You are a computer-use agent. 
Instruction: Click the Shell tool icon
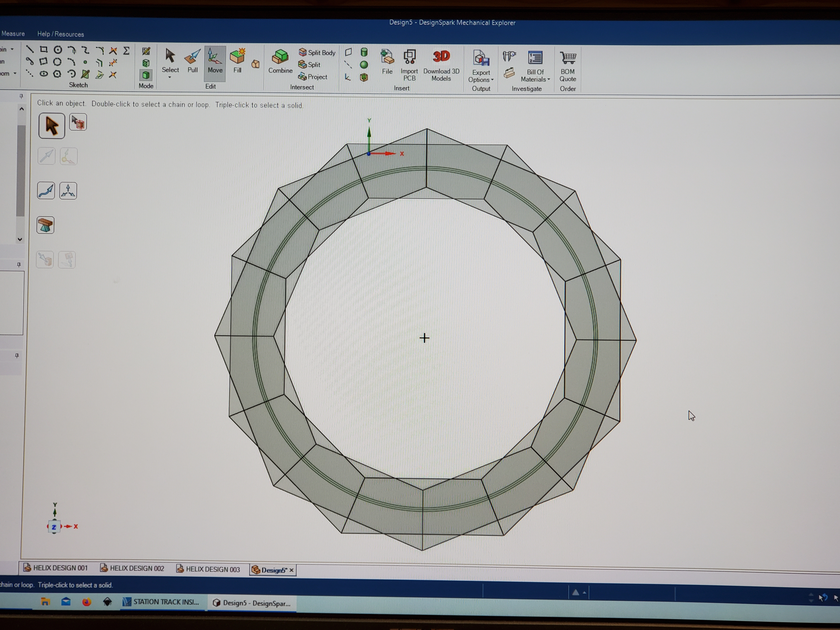(364, 77)
